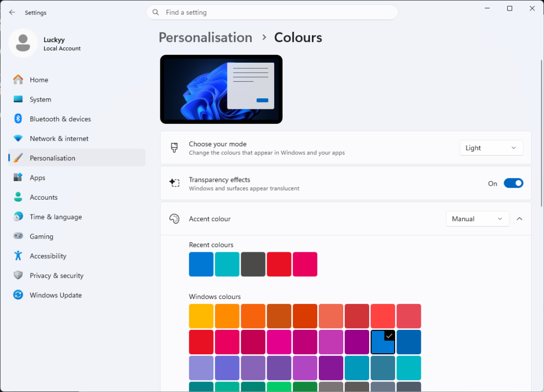The width and height of the screenshot is (544, 392).
Task: Select teal recent colour swatch
Action: [227, 265]
